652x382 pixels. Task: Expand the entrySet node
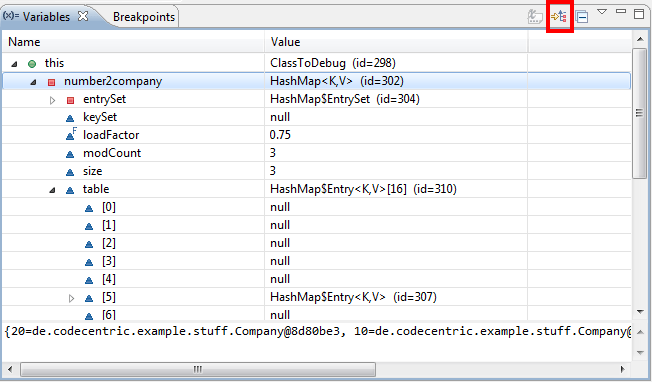coord(52,100)
